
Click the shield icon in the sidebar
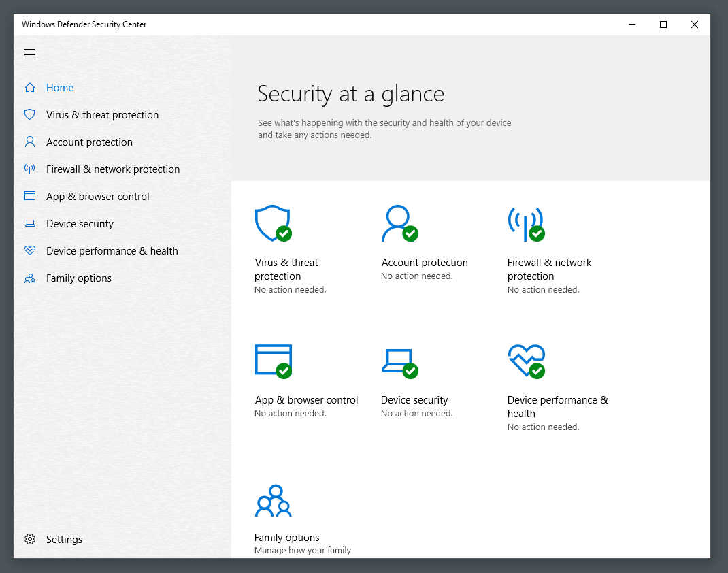pos(30,114)
